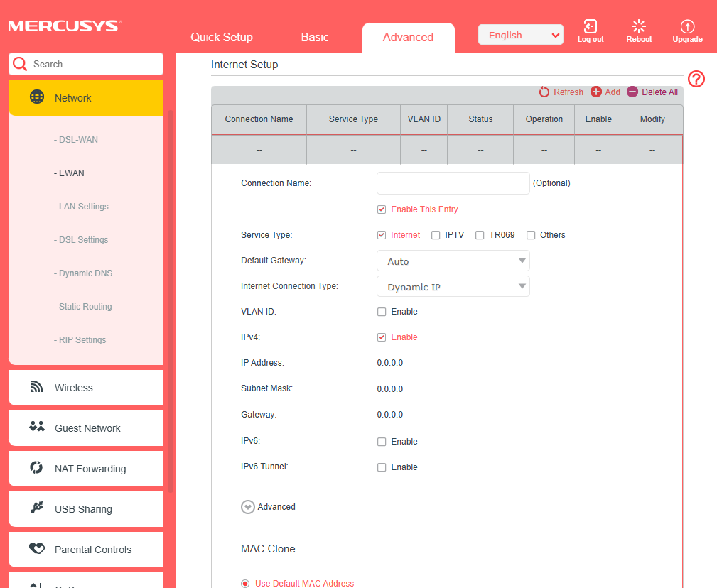The image size is (717, 588).
Task: Check the Others service type
Action: (530, 235)
